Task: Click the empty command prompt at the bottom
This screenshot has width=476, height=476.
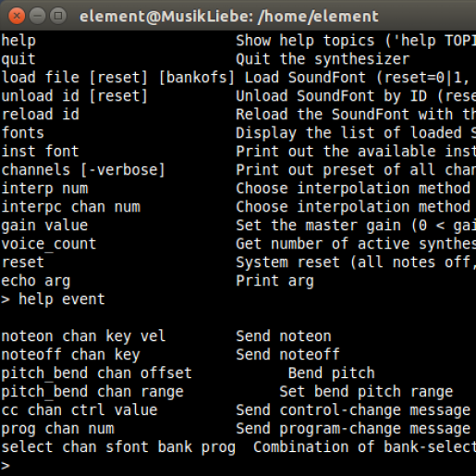Action: tap(6, 466)
